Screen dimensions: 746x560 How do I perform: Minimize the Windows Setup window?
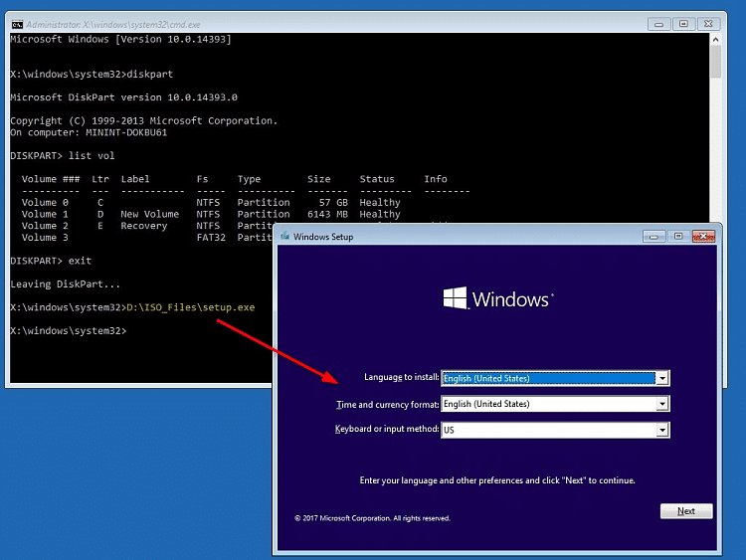653,237
